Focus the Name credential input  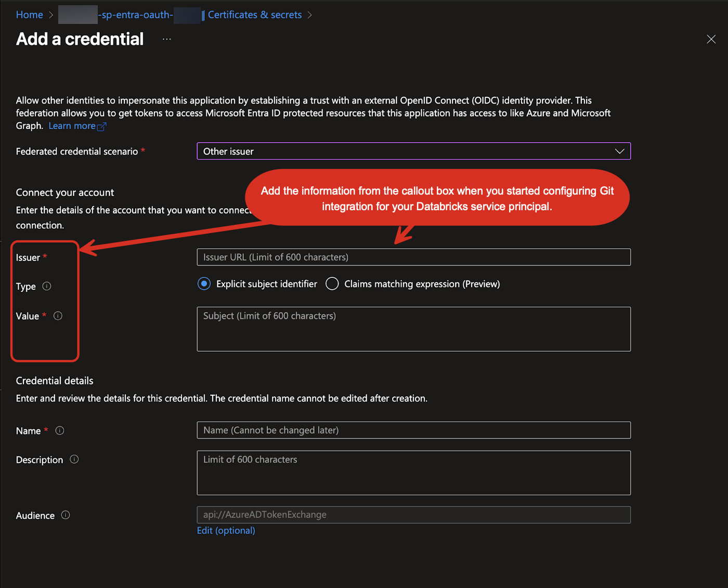coord(413,430)
